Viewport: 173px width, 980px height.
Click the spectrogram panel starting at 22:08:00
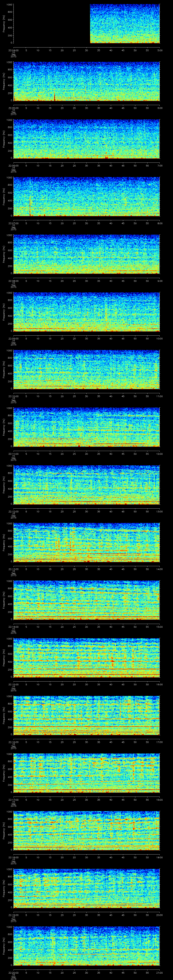coord(87,254)
